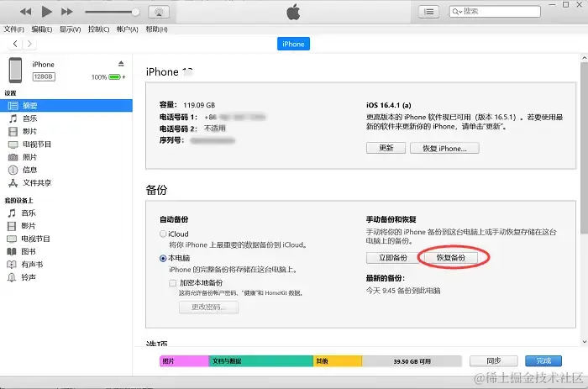Click the 恢复备份 button
Screen dimensions: 588x389
(x=451, y=258)
